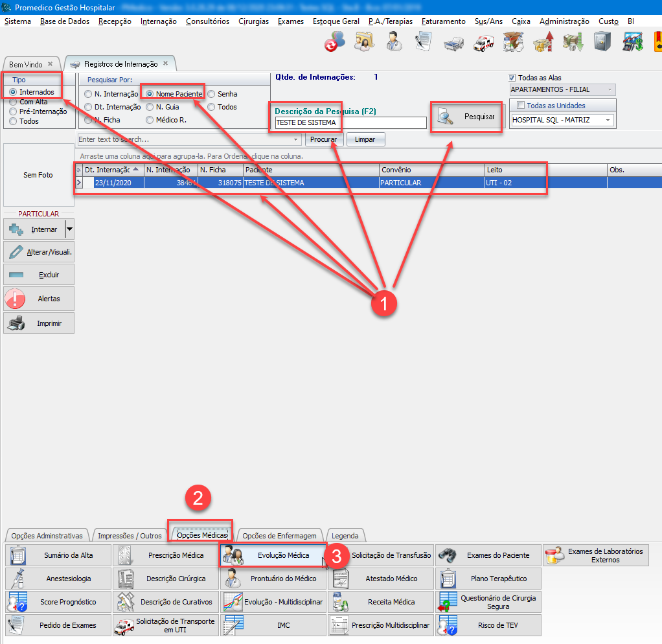The width and height of the screenshot is (662, 644).
Task: Open the safe vault toolbar icon
Action: [x=601, y=43]
